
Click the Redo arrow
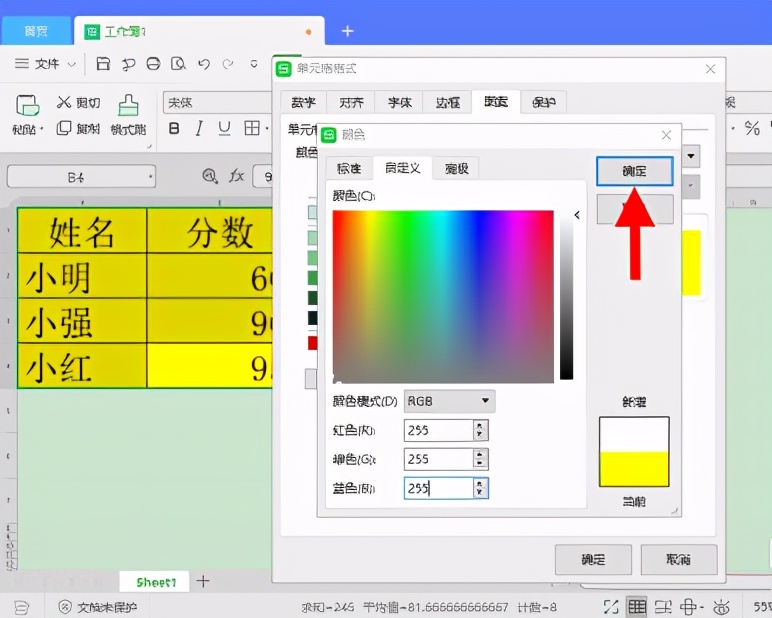click(x=228, y=64)
